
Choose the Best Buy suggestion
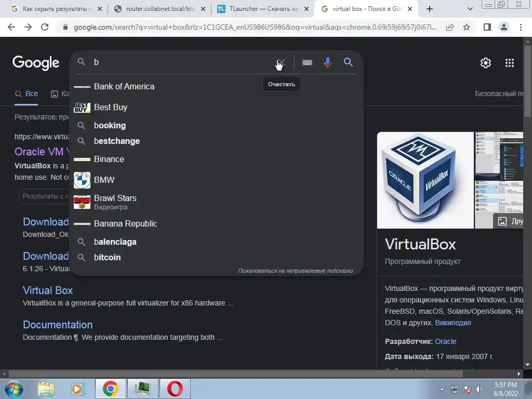216,107
